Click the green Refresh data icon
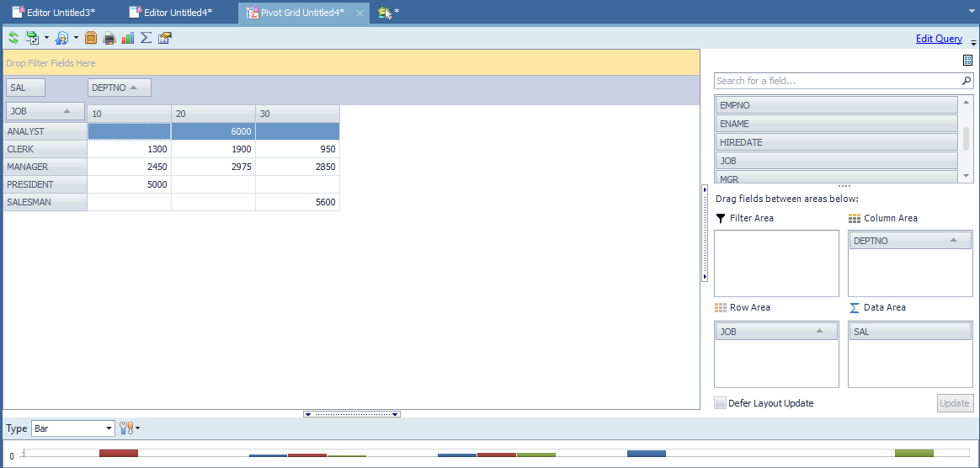 (x=13, y=38)
